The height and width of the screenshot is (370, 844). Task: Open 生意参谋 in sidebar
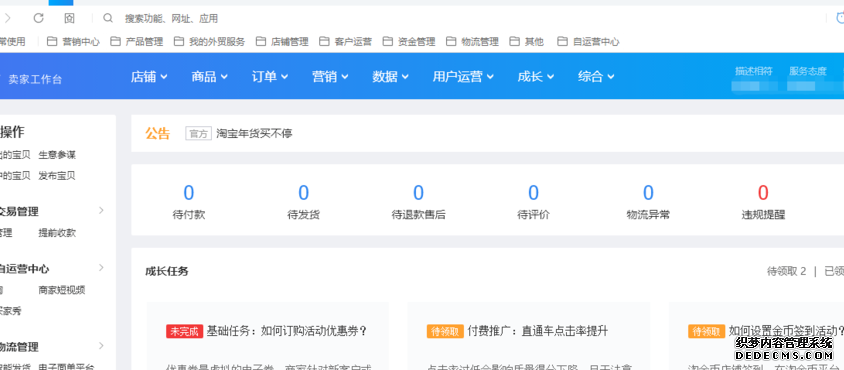pos(57,155)
